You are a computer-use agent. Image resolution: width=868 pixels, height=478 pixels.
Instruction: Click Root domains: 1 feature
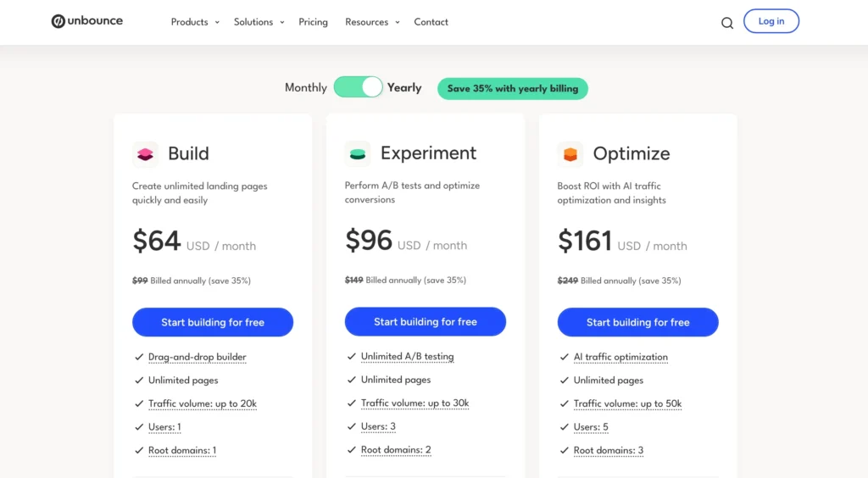[182, 450]
